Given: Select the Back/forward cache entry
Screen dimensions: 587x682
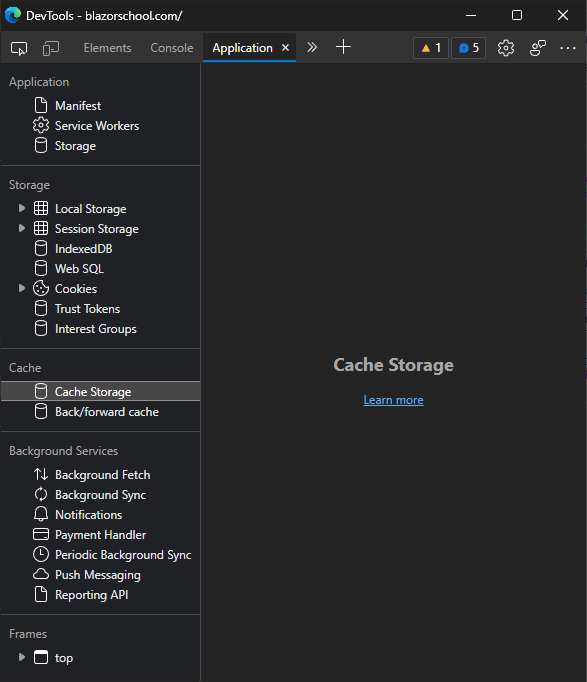Looking at the screenshot, I should [107, 412].
